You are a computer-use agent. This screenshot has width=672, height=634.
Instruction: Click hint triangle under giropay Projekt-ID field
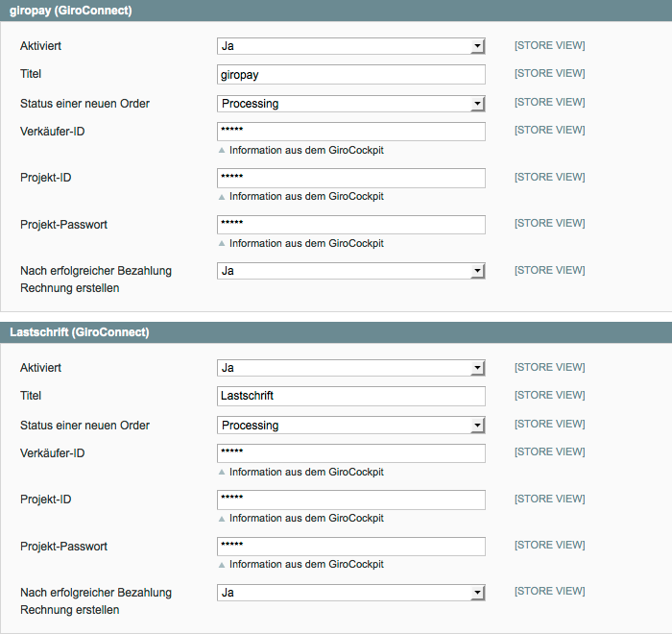coord(222,197)
